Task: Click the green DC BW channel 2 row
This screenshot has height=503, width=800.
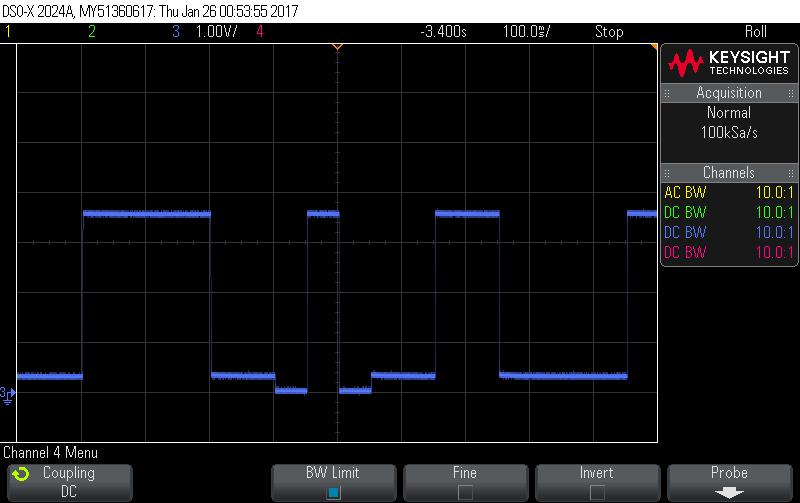Action: point(729,212)
